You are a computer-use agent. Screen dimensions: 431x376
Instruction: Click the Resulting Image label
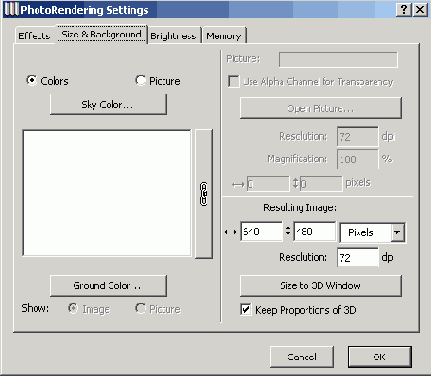point(300,208)
